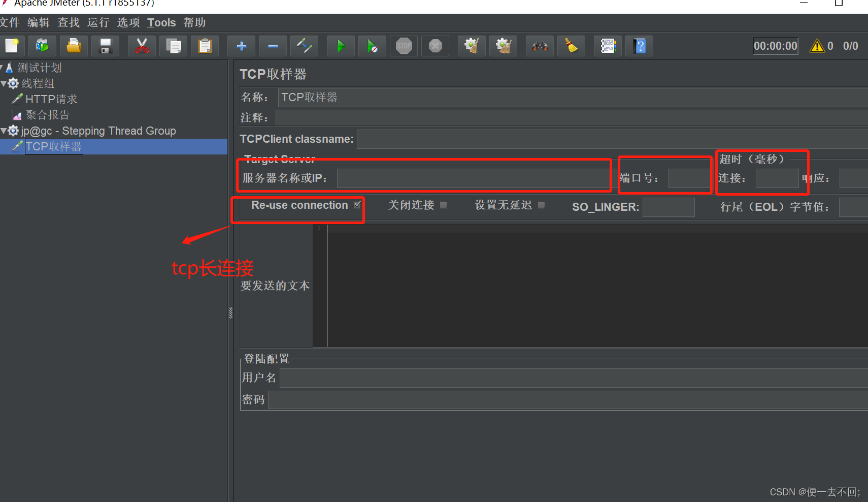Image resolution: width=868 pixels, height=502 pixels.
Task: Open the 运行 menu
Action: point(98,22)
